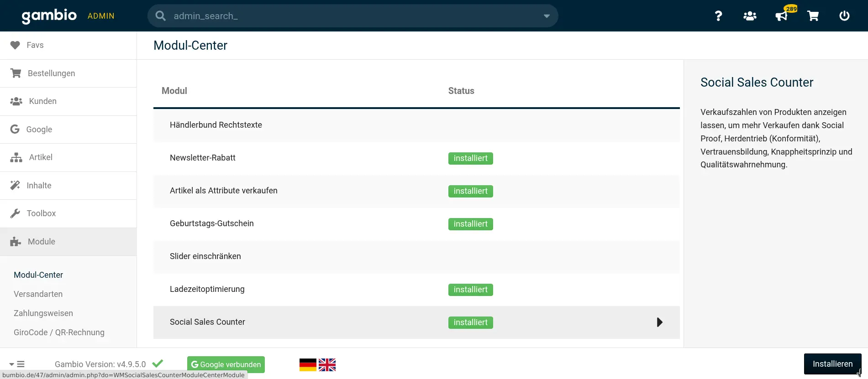Viewport: 868px width, 379px height.
Task: Select the Ladezeitoptimierung module row
Action: pos(416,290)
